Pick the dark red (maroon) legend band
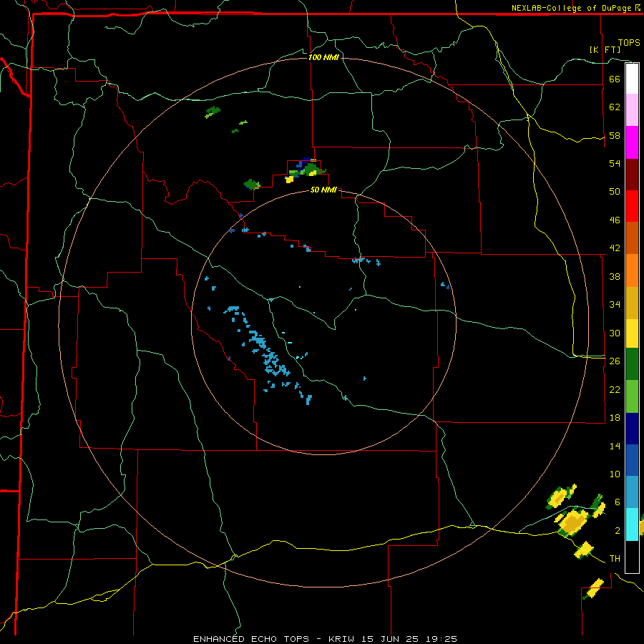Screen dimensions: 644x644 (x=632, y=174)
